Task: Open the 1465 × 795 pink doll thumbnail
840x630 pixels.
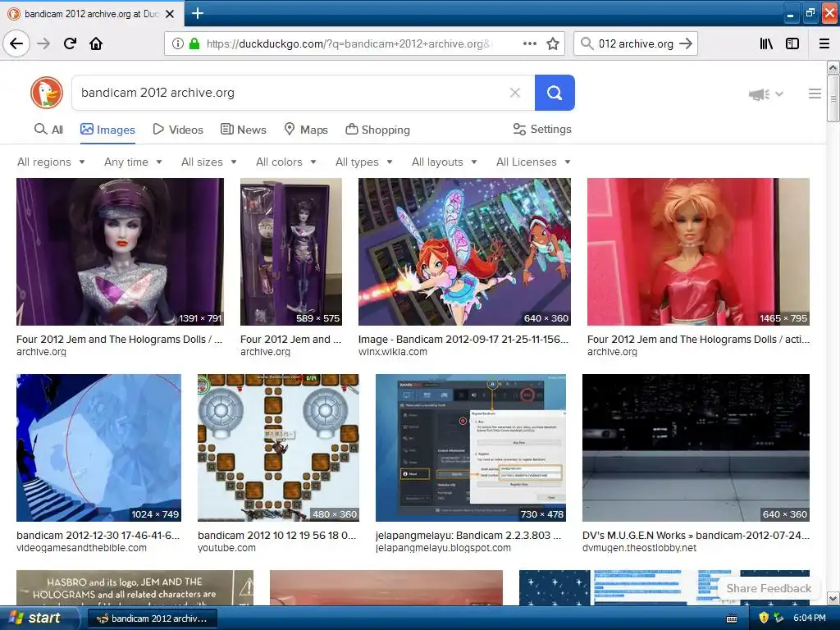Action: point(698,252)
